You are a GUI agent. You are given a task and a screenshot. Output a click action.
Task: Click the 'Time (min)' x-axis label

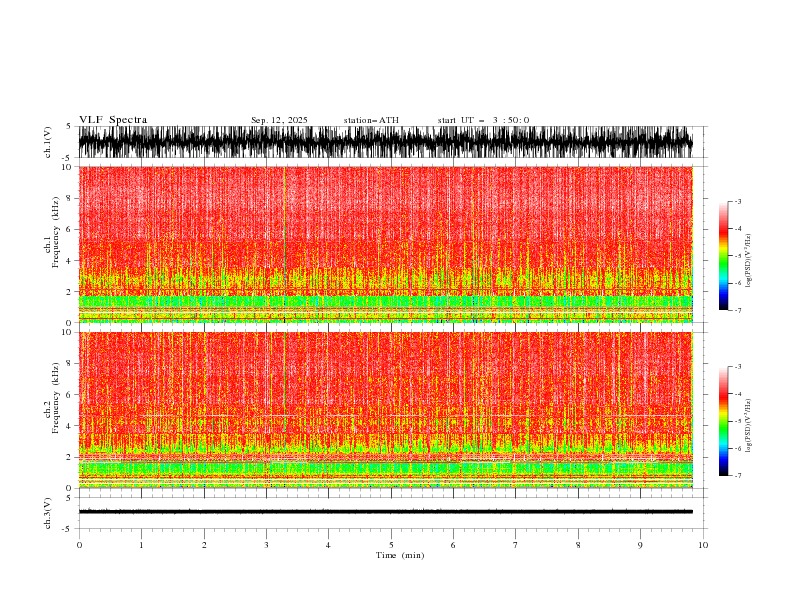[400, 555]
